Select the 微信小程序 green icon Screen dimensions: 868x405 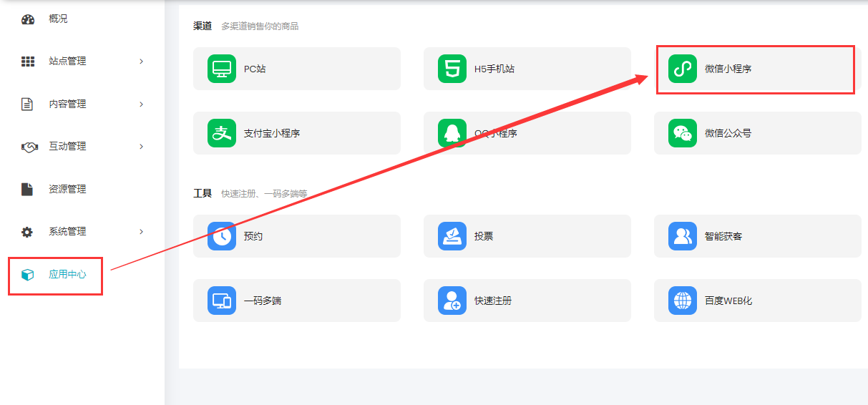click(682, 69)
